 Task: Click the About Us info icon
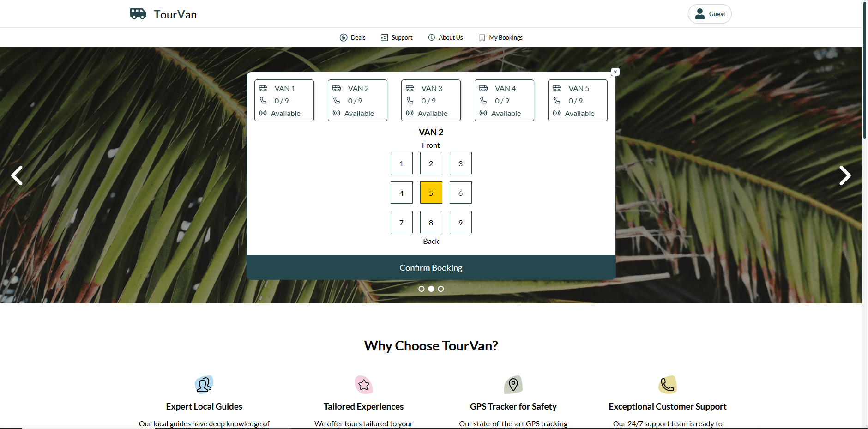click(432, 37)
